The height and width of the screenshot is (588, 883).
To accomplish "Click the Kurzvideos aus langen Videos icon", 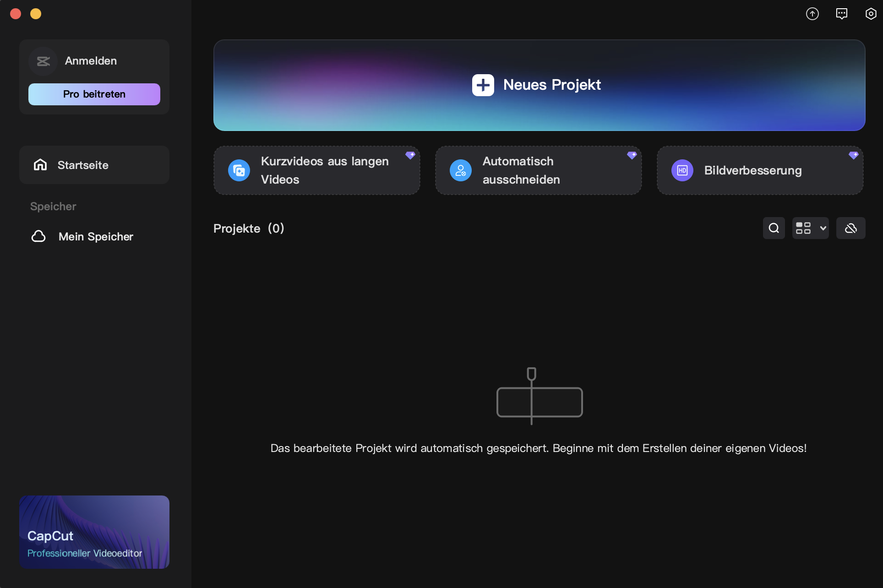I will 239,170.
